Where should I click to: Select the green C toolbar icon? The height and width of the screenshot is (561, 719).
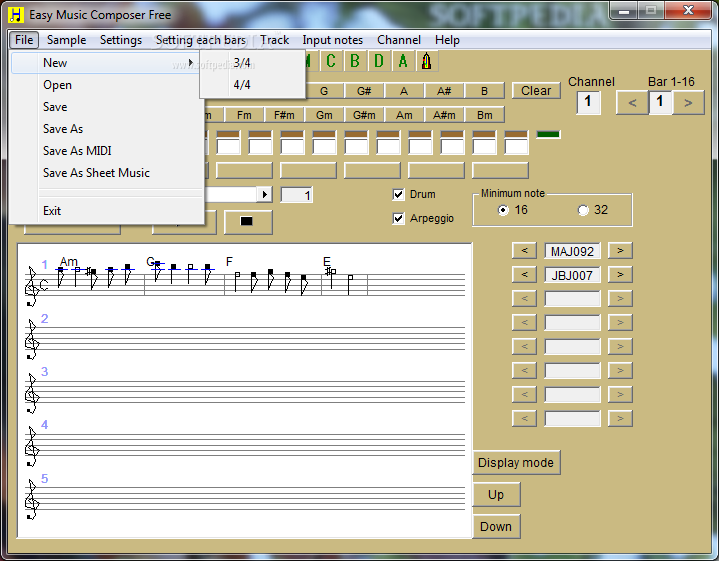[x=331, y=61]
